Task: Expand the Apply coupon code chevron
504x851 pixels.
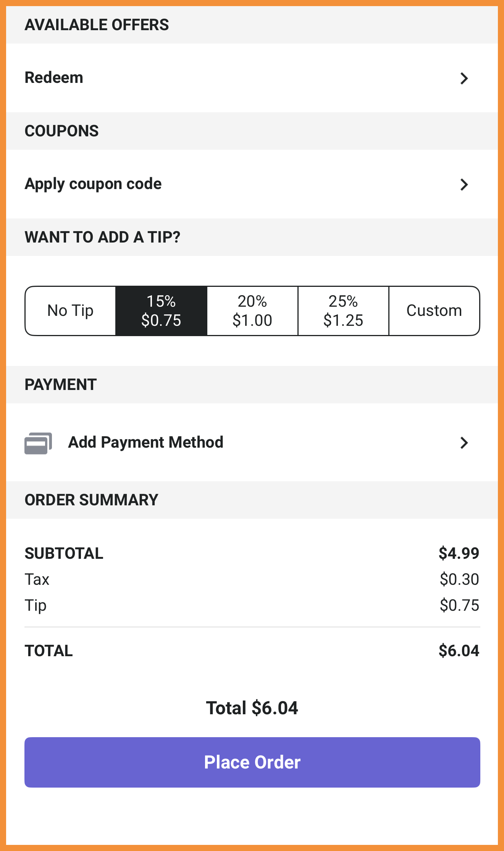Action: [464, 184]
